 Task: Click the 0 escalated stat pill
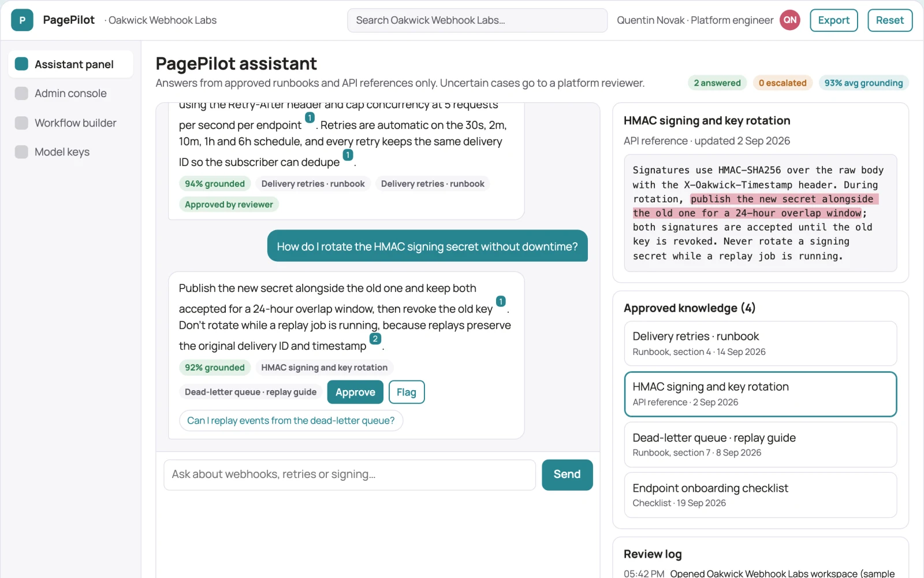(x=783, y=83)
